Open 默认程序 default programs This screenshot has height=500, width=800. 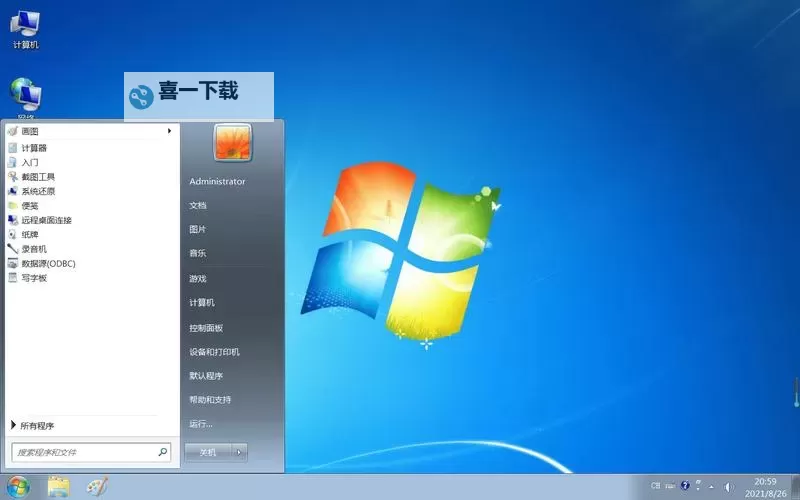[x=206, y=376]
